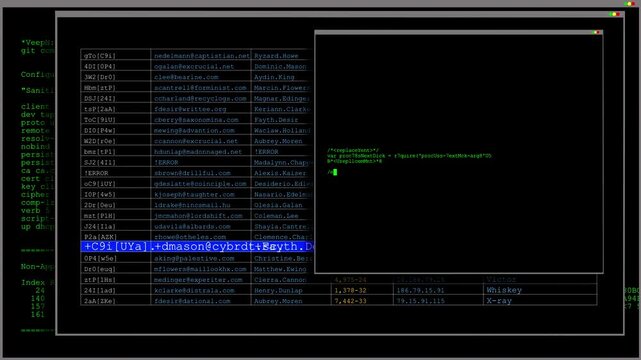Click email nedelmann@captistian.net

click(202, 56)
